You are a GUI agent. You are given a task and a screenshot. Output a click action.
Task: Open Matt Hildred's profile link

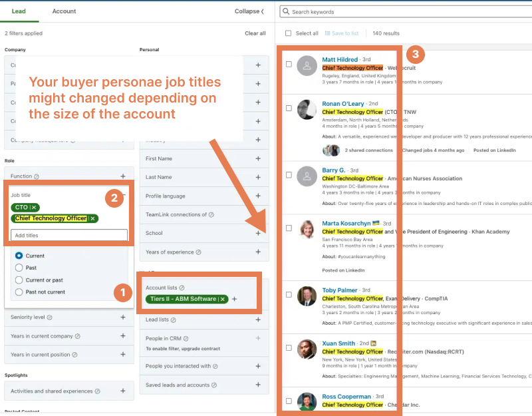click(x=340, y=59)
